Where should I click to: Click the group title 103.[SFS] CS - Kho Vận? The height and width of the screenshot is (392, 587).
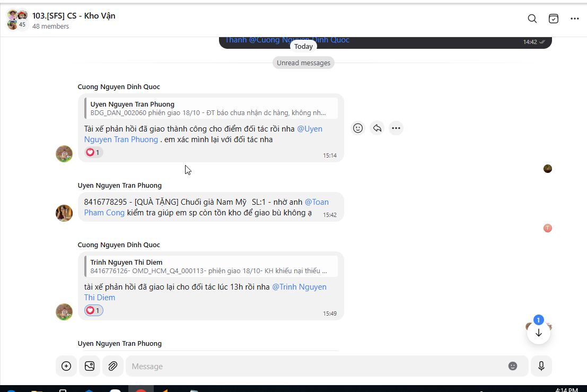click(74, 16)
